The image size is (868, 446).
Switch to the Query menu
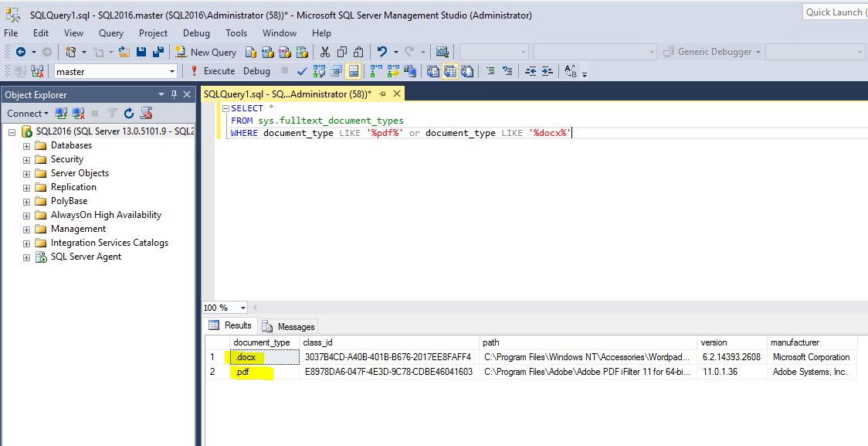(110, 33)
